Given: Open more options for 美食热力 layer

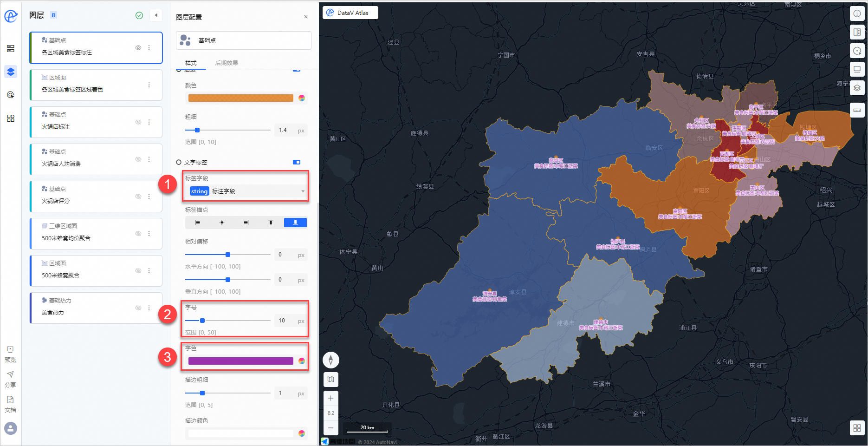Looking at the screenshot, I should 149,308.
